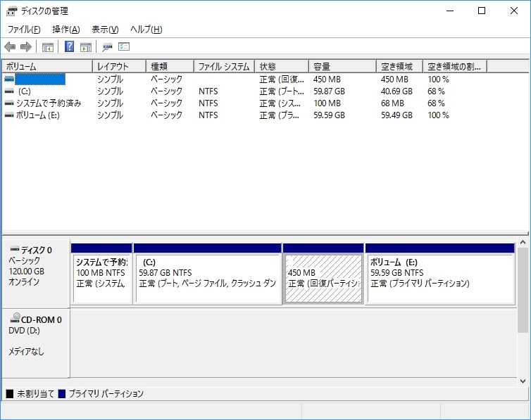
Task: Toggle the console tree pane icon
Action: [48, 47]
